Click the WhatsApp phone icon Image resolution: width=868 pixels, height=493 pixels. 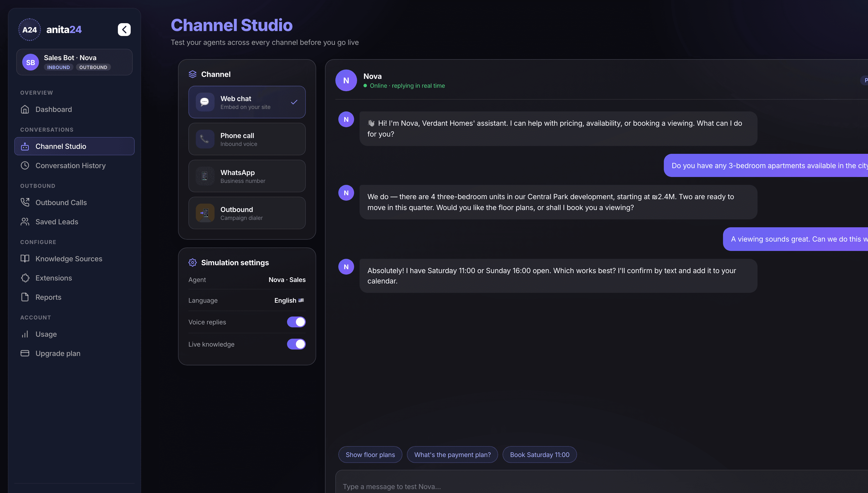click(x=205, y=176)
